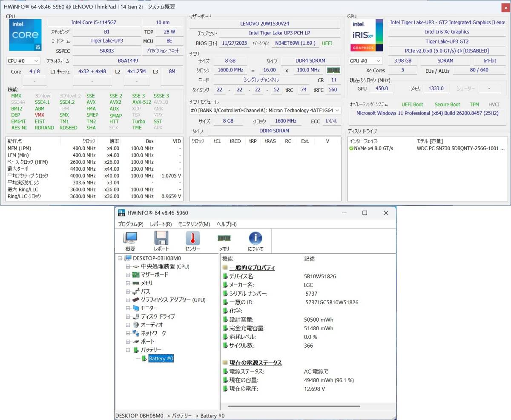
Task: Click the メーカー名 value LGC
Action: pos(308,285)
